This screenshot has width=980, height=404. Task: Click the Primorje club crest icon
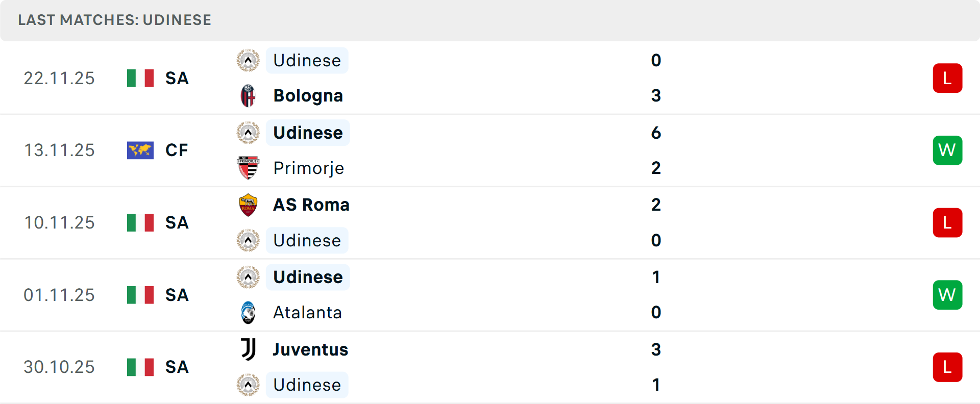coord(248,168)
